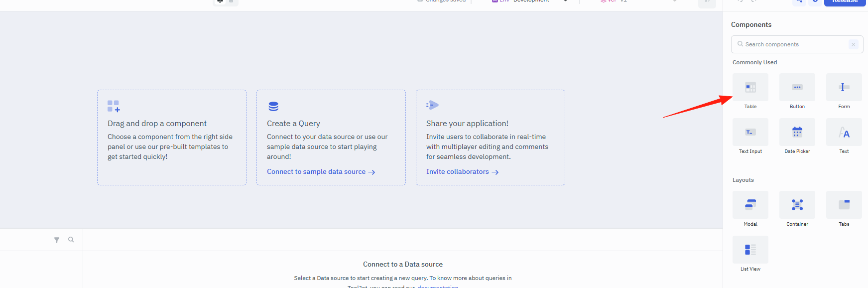Image resolution: width=868 pixels, height=288 pixels.
Task: Select the Table component icon
Action: click(x=750, y=87)
